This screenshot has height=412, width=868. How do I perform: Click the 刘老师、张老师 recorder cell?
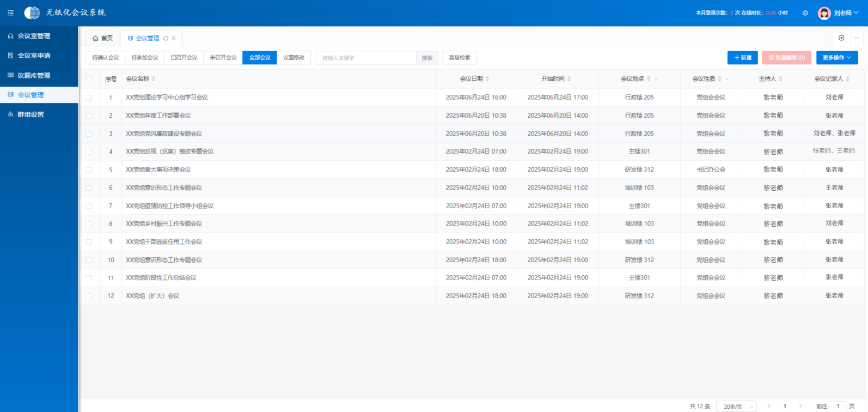tap(834, 133)
